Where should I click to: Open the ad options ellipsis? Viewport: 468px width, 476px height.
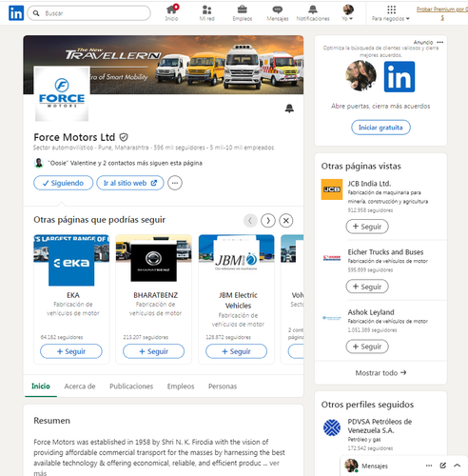[x=440, y=42]
